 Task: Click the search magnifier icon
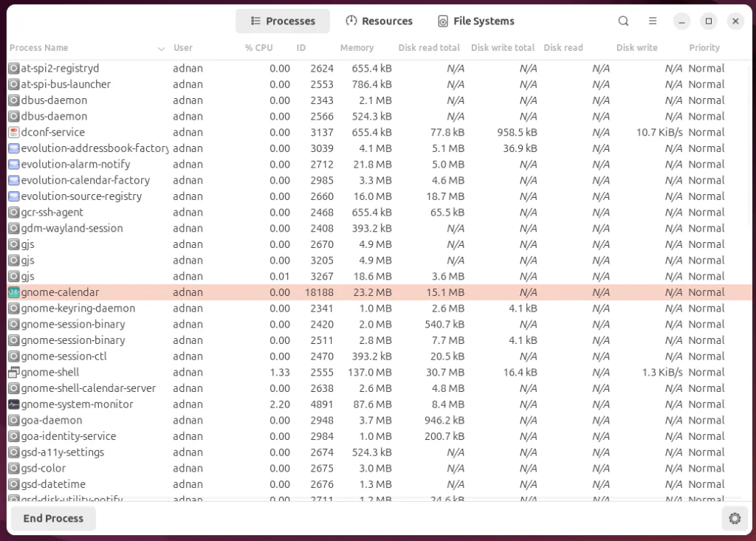pyautogui.click(x=623, y=21)
